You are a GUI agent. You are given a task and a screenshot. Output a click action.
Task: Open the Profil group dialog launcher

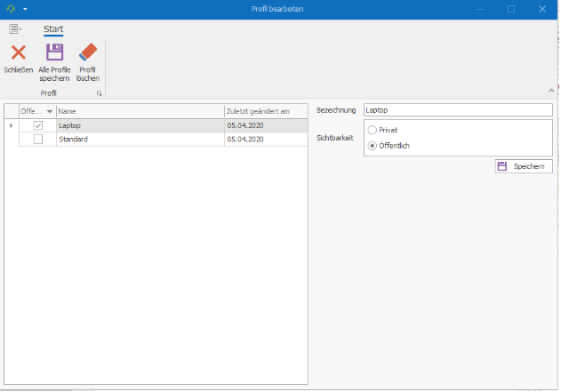click(x=100, y=93)
